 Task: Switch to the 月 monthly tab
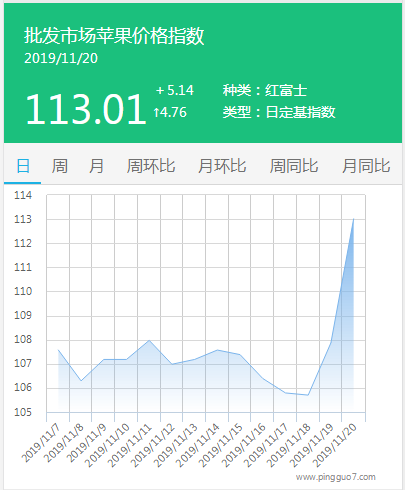96,166
